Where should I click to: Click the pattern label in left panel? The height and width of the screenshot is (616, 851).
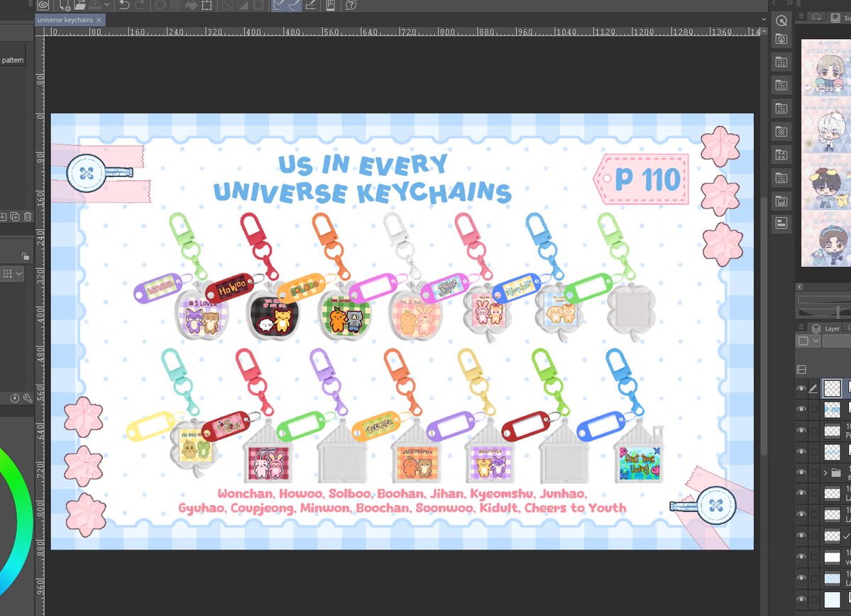tap(13, 60)
